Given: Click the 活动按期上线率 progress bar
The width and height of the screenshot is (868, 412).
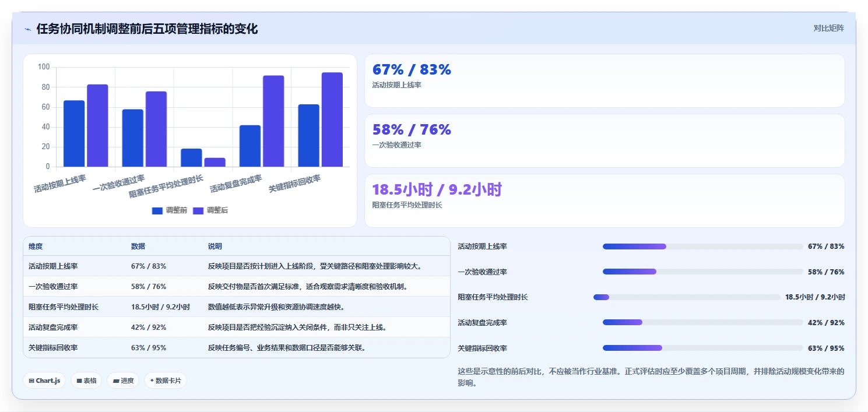Looking at the screenshot, I should pyautogui.click(x=702, y=247).
